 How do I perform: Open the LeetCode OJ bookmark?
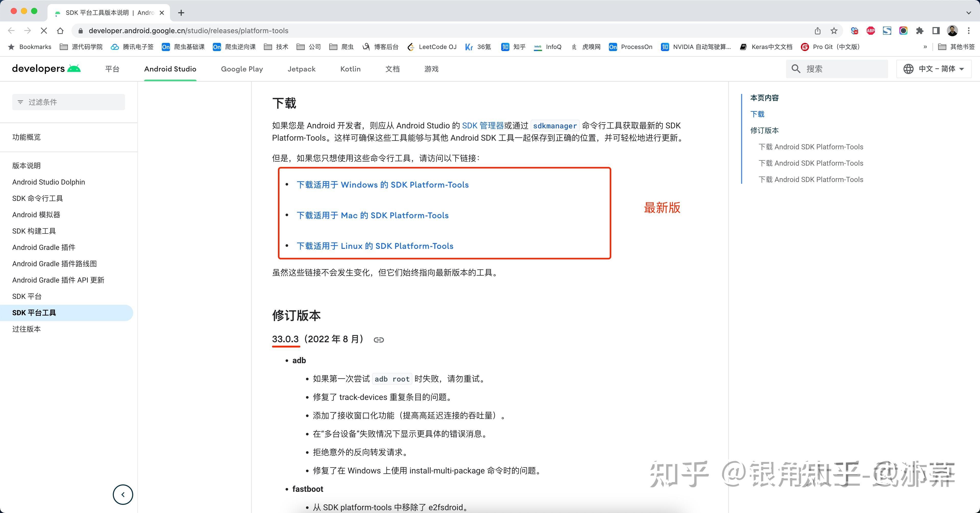(432, 47)
